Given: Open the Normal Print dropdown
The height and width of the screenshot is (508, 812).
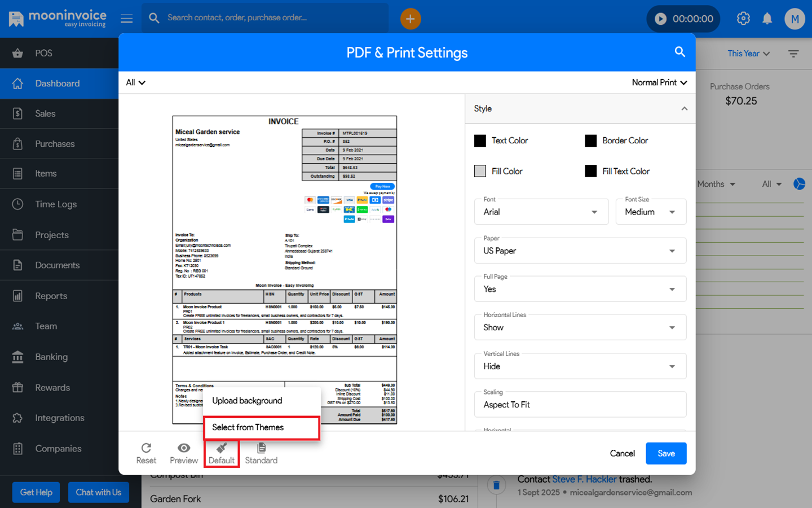Looking at the screenshot, I should [x=659, y=82].
